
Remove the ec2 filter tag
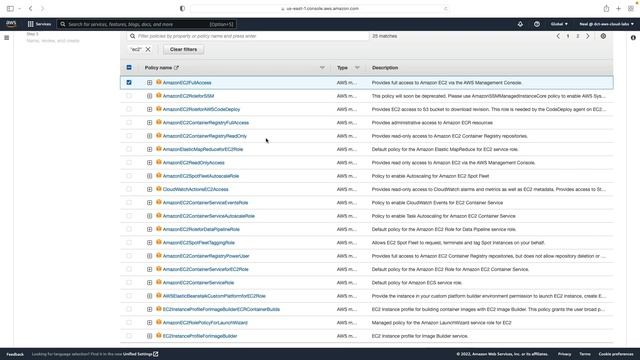point(148,49)
